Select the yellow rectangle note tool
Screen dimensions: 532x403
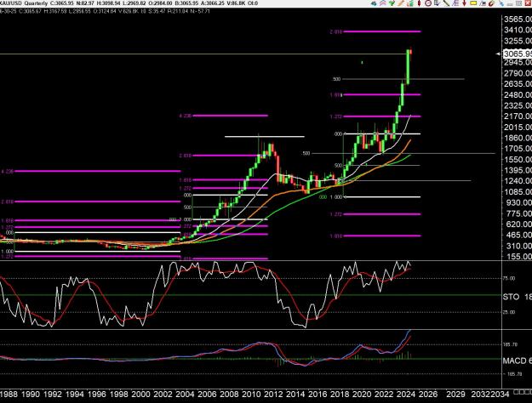[473, 3]
